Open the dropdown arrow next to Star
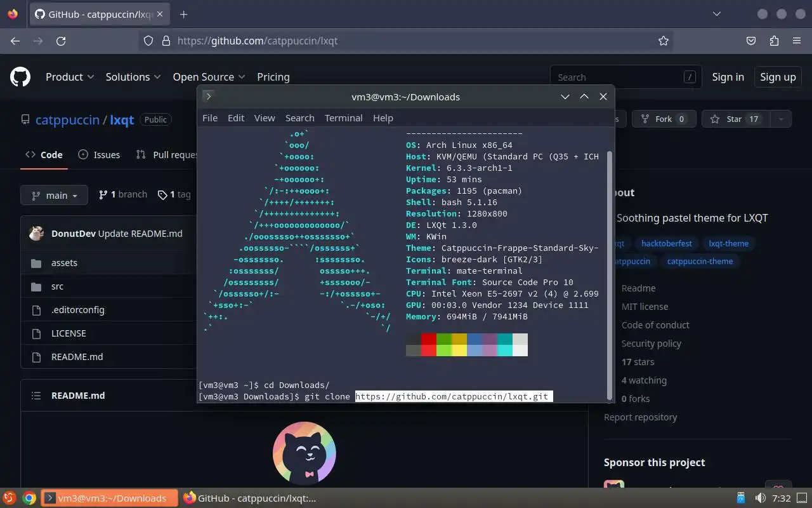Image resolution: width=812 pixels, height=508 pixels. [781, 119]
